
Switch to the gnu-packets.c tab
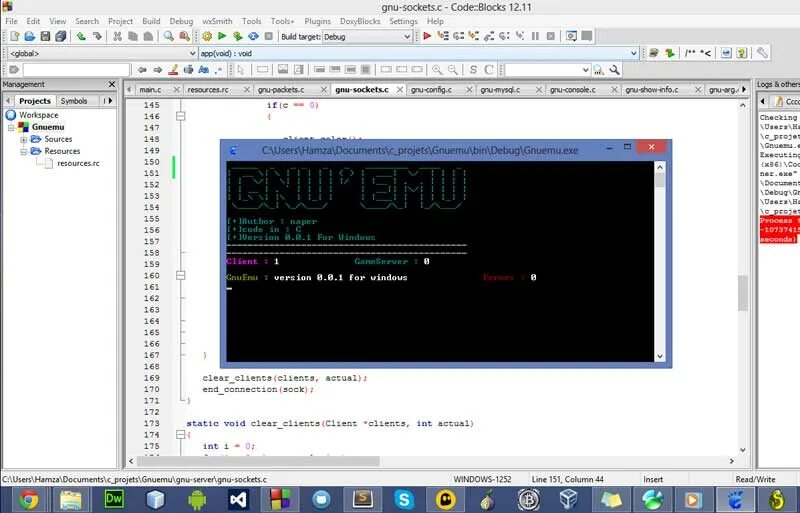pyautogui.click(x=281, y=90)
